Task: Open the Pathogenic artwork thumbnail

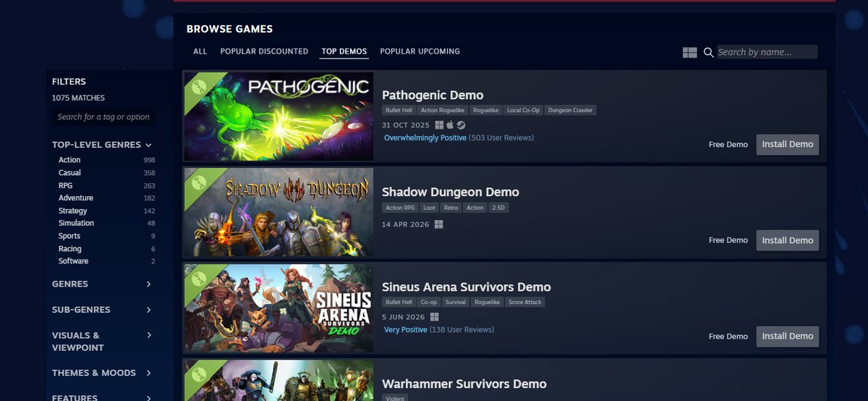Action: pyautogui.click(x=278, y=117)
